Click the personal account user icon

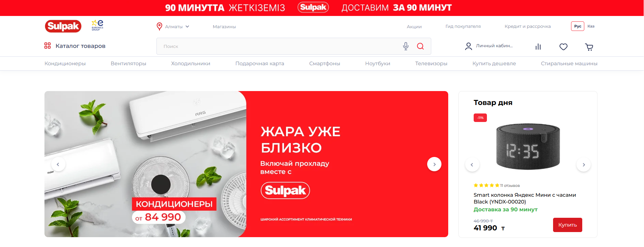point(468,46)
